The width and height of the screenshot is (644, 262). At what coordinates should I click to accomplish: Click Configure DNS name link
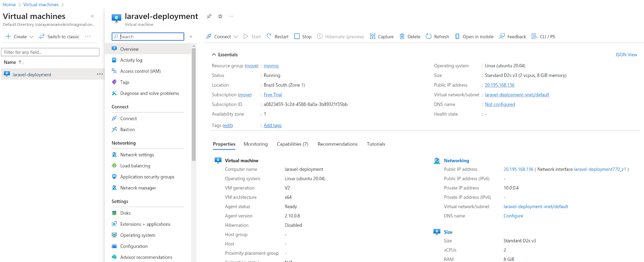click(513, 216)
